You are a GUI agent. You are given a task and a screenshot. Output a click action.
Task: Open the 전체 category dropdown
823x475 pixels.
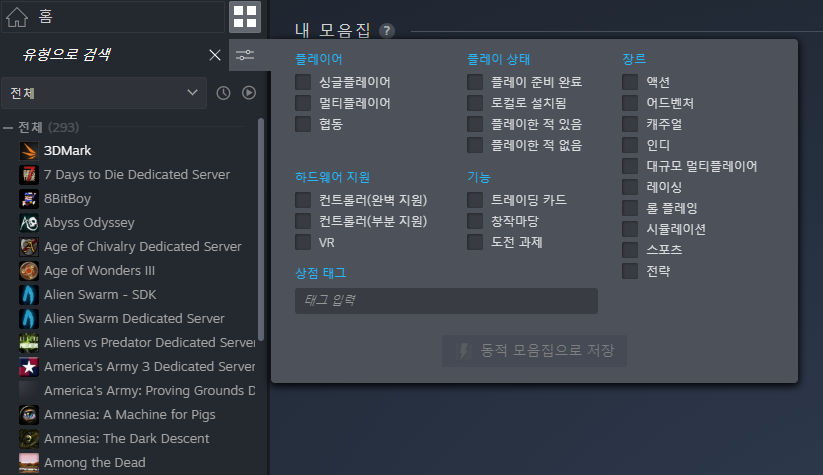click(x=104, y=93)
